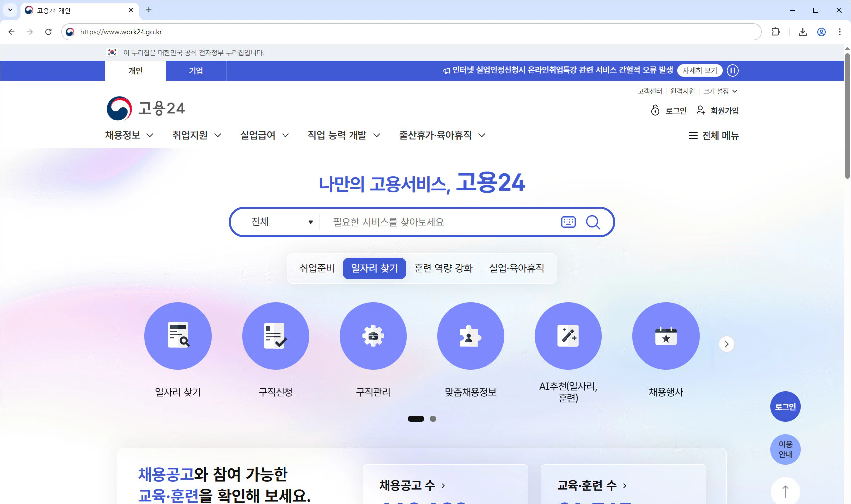This screenshot has width=851, height=504.
Task: Select the AI추천 magic wand icon
Action: pos(568,336)
